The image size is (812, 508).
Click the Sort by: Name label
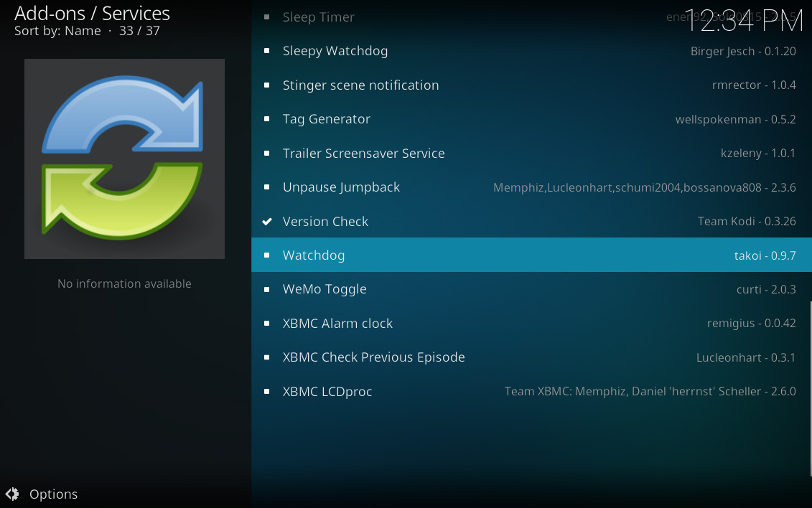click(x=57, y=31)
